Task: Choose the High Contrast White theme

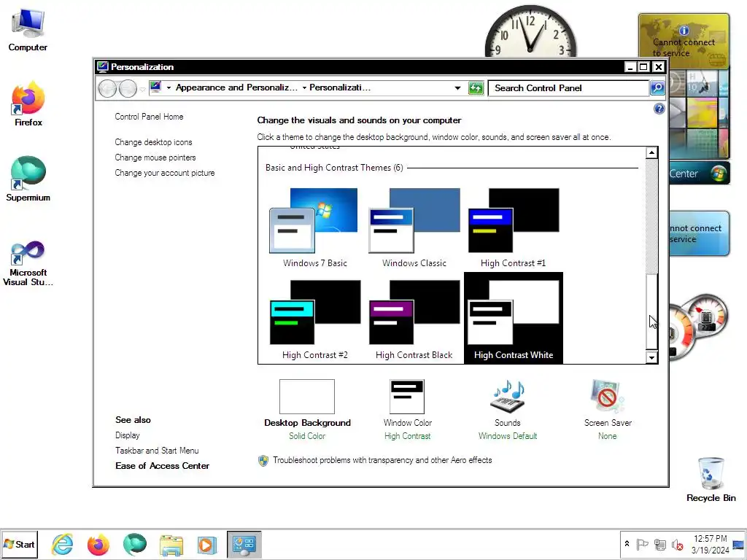Action: point(513,318)
